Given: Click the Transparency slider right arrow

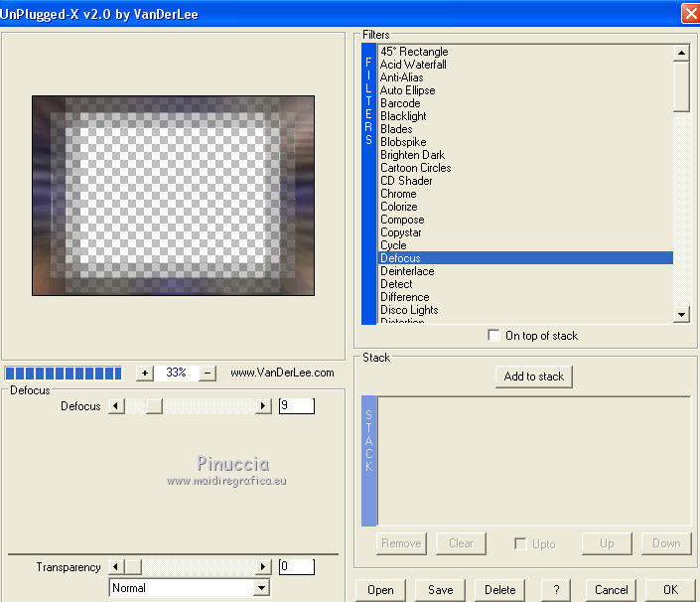Looking at the screenshot, I should point(263,566).
